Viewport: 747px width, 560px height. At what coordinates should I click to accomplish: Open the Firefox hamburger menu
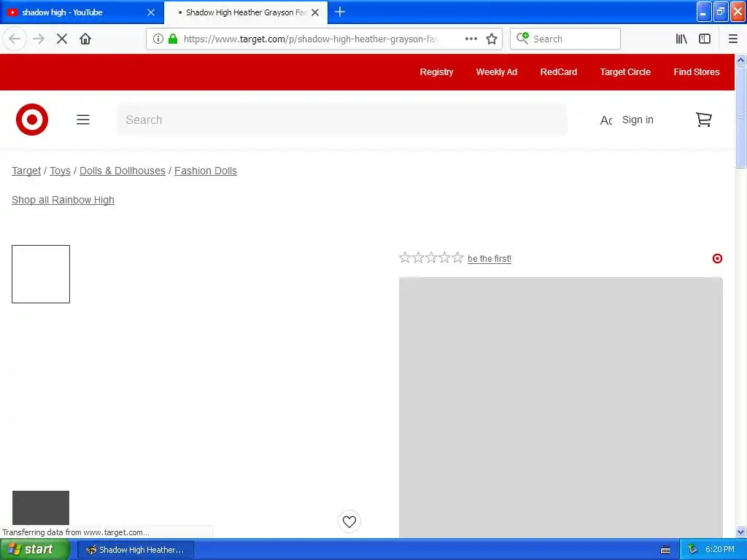(733, 39)
